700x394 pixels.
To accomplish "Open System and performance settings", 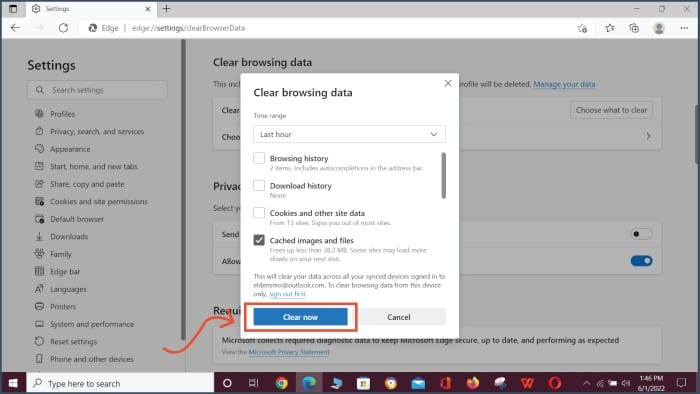I will [92, 324].
